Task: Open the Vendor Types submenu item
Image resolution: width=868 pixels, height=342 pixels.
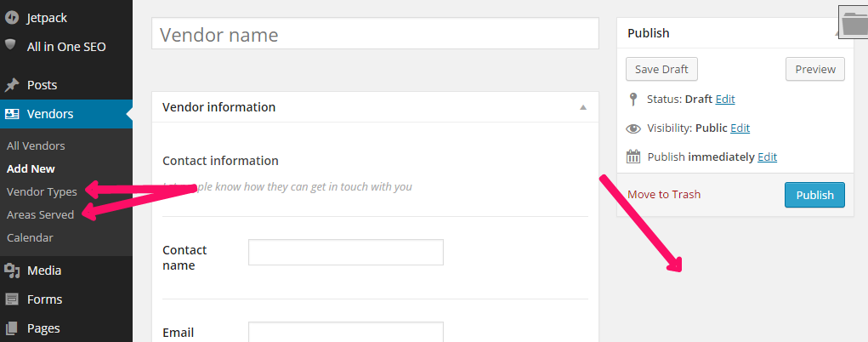Action: [42, 191]
